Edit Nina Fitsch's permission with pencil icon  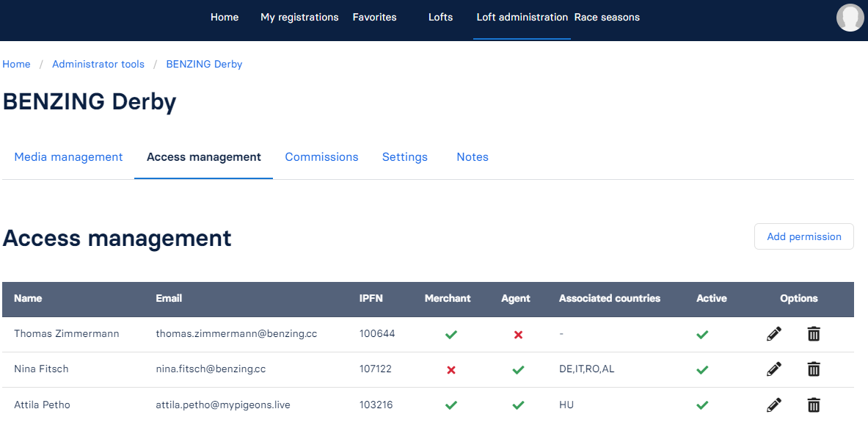coord(774,369)
